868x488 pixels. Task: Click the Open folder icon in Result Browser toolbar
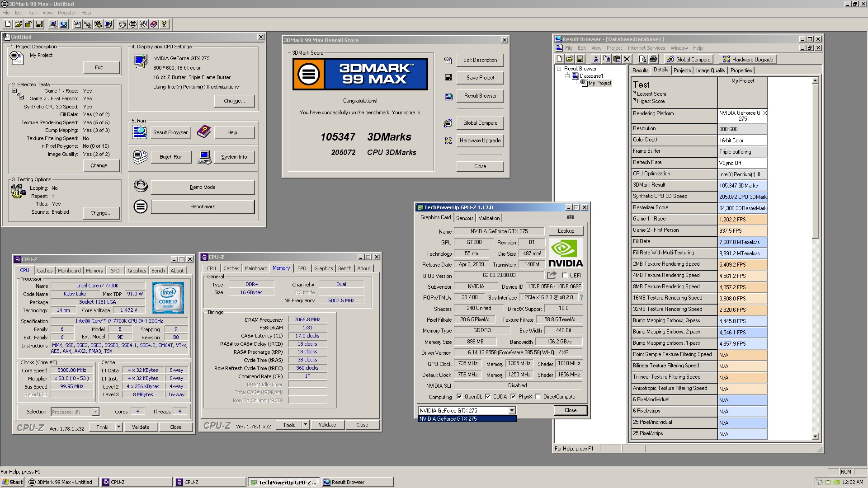click(x=570, y=59)
